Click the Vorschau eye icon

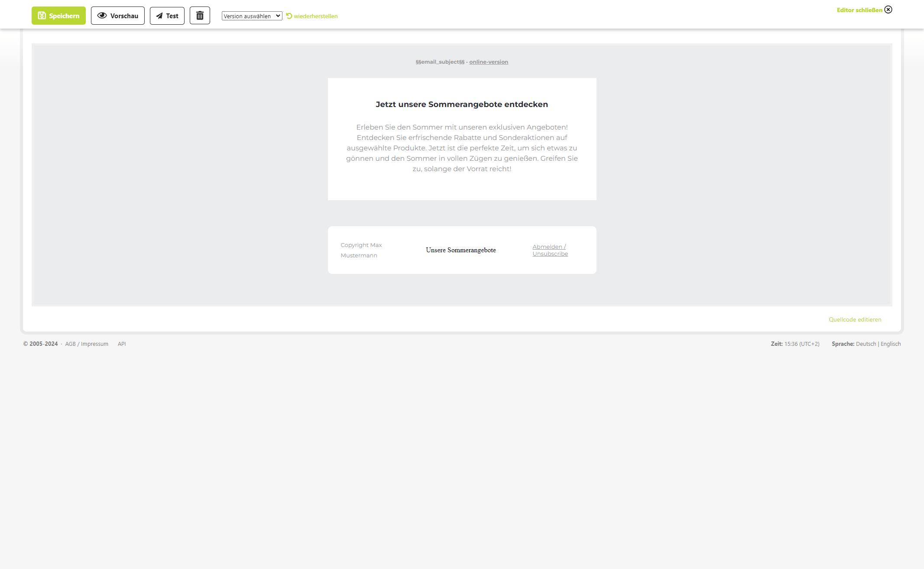coord(102,16)
